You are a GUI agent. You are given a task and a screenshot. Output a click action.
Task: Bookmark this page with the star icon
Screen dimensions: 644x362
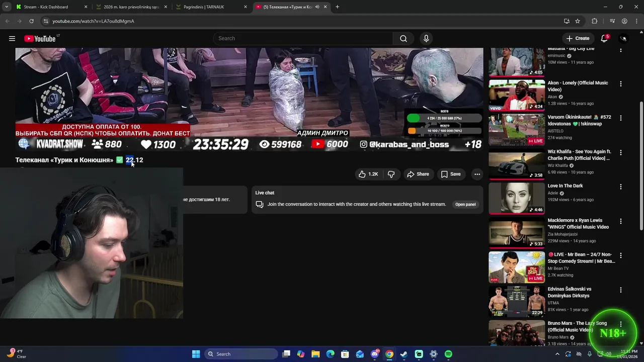coord(578,21)
